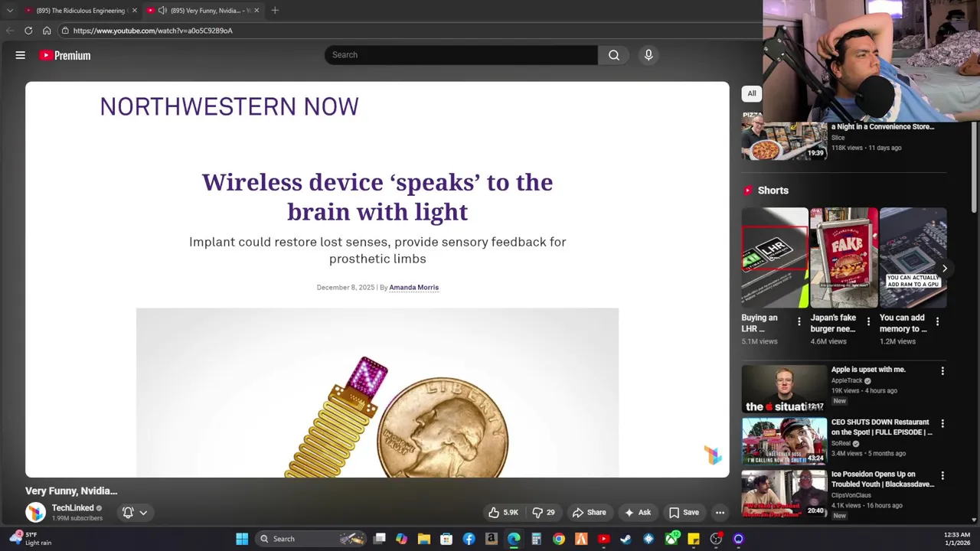Toggle notification bell for TechLinked

(x=128, y=512)
